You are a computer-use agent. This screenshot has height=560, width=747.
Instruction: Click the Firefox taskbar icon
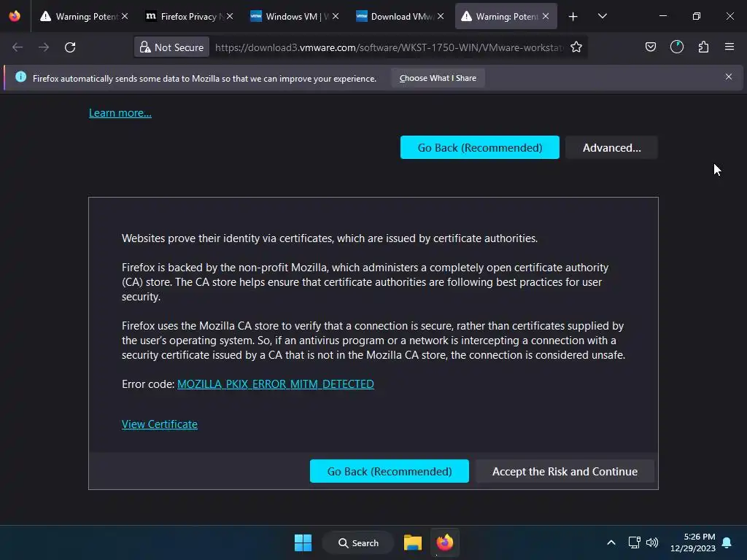[x=445, y=542]
